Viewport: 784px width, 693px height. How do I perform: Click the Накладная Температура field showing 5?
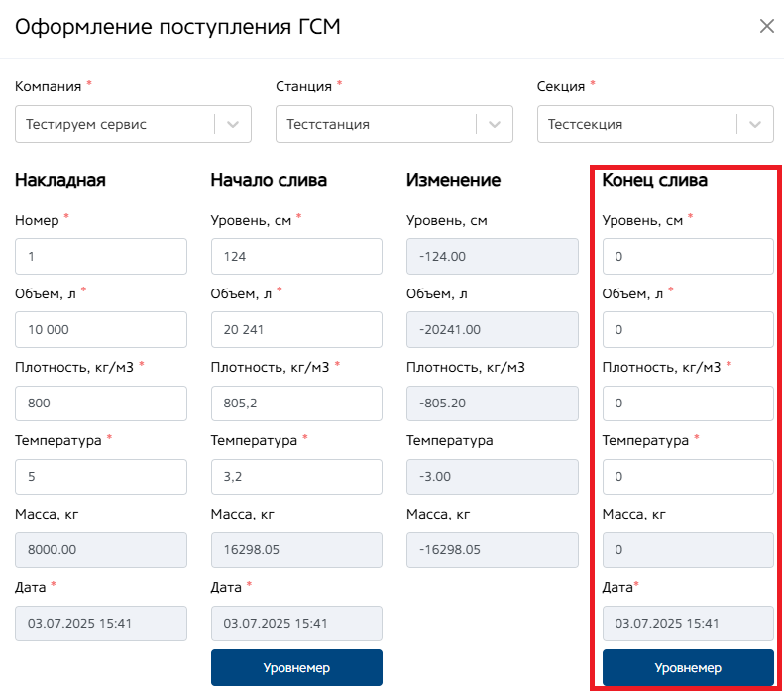point(101,477)
